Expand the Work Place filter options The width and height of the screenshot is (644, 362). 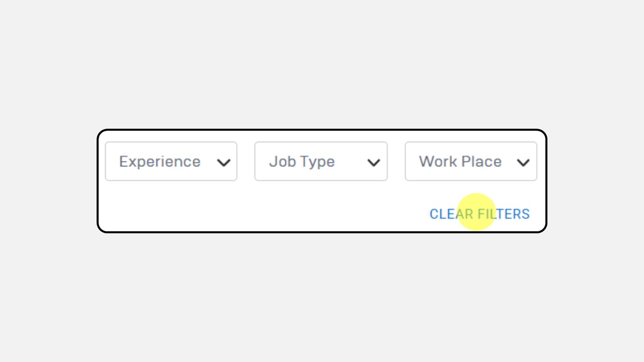tap(471, 161)
